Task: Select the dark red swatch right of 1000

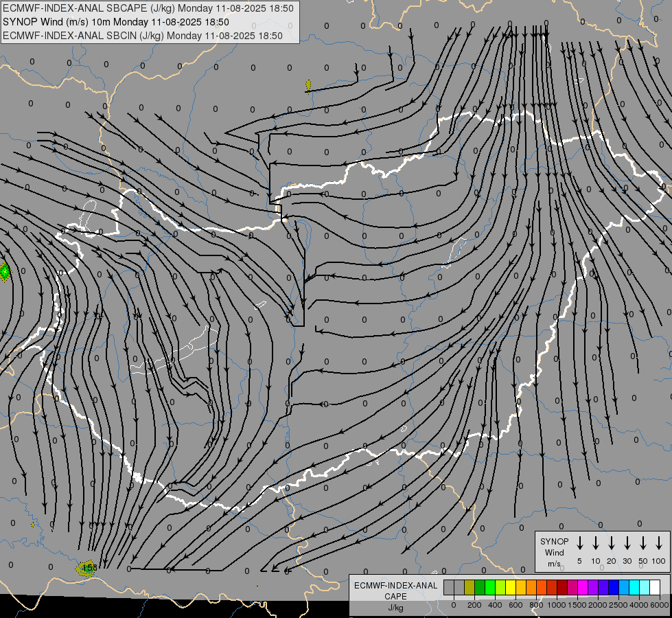Action: coord(562,588)
